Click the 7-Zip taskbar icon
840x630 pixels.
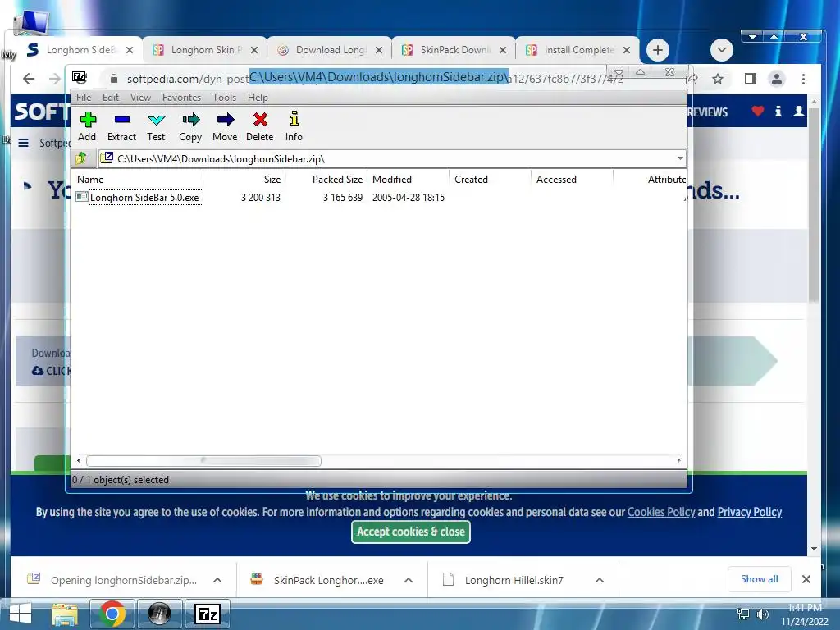tap(208, 614)
